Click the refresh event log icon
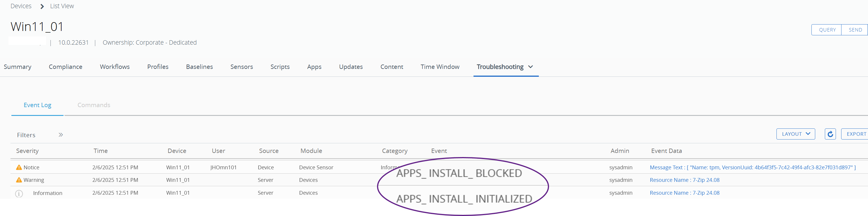868x216 pixels. pos(830,134)
